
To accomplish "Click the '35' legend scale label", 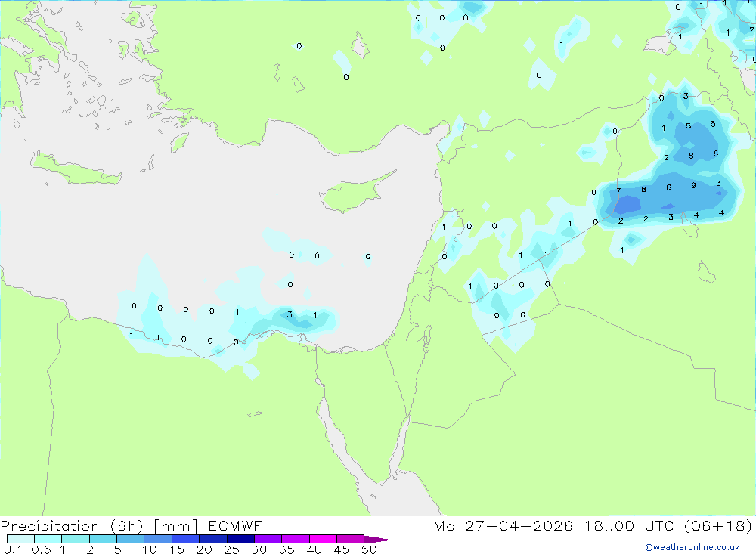I will pyautogui.click(x=287, y=549).
